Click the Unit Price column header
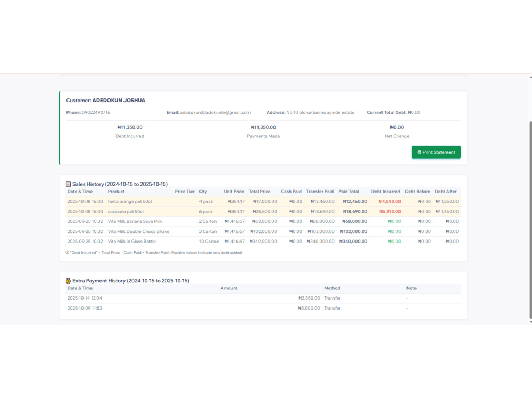This screenshot has width=532, height=399. (x=234, y=192)
